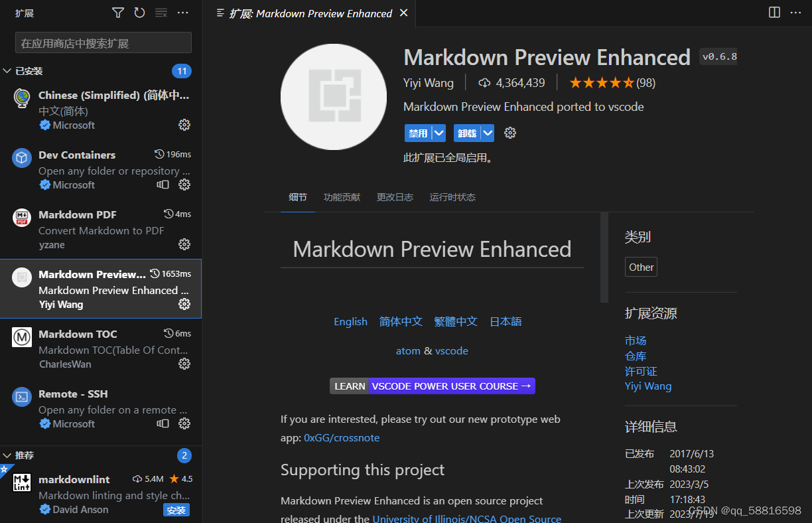Click the 卸载 uninstall button
812x523 pixels.
click(x=467, y=133)
